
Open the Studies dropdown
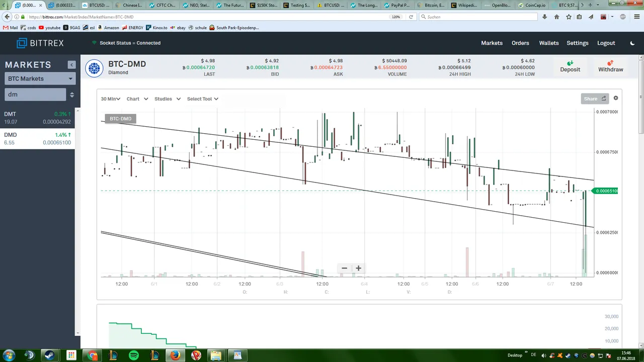click(168, 99)
